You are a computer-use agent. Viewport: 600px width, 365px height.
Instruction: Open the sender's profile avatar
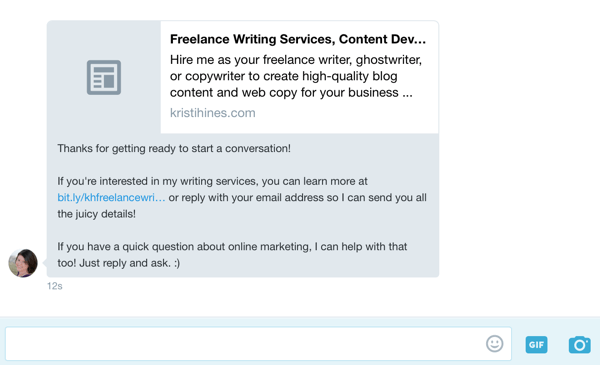tap(23, 263)
